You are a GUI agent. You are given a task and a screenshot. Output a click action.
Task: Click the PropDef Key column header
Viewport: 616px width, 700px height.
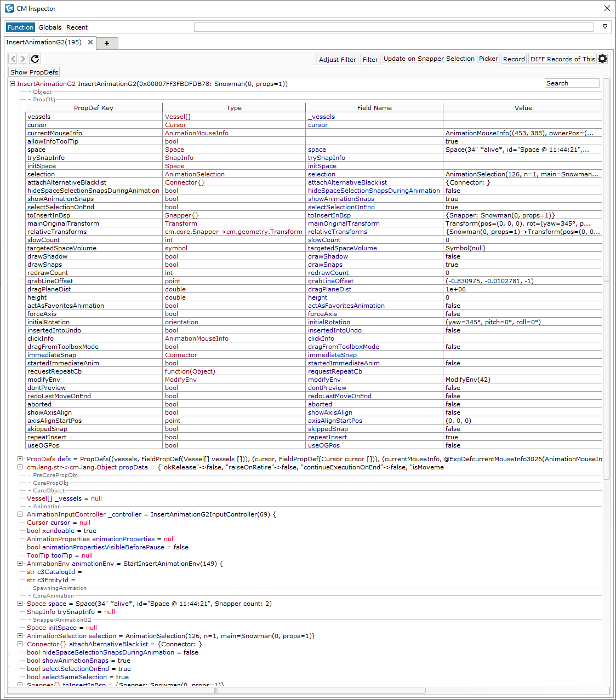pos(94,108)
